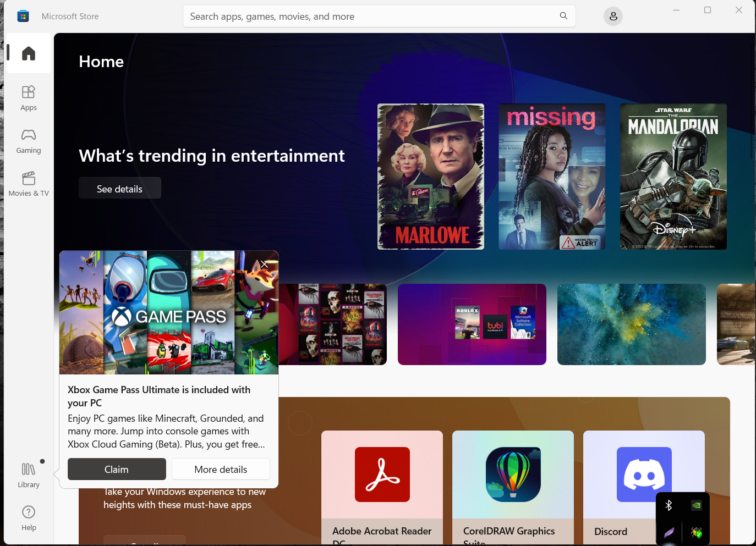Minimize the Microsoft Store window
Screen dimensions: 756x546
click(x=676, y=10)
